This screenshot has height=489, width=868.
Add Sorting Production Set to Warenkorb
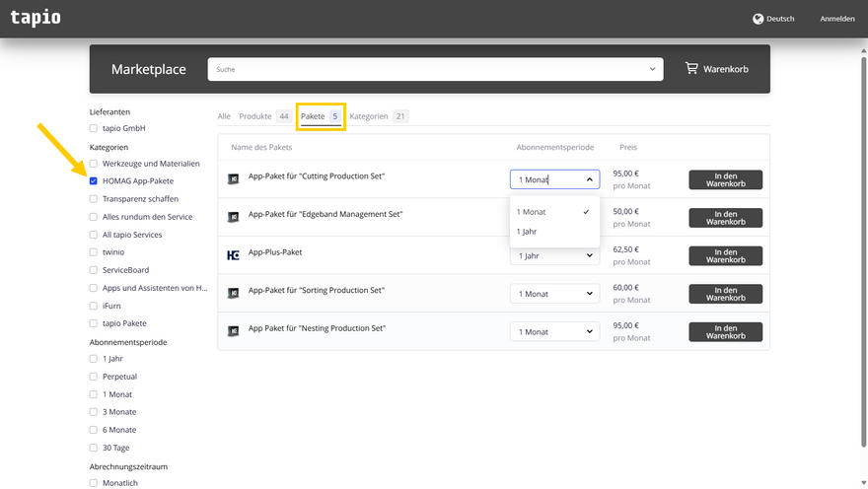pos(725,294)
